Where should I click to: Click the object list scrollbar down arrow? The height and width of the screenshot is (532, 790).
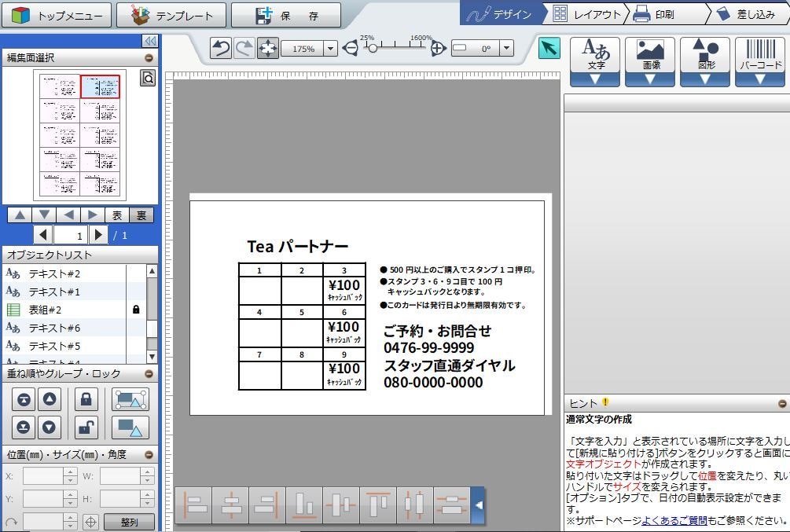pos(152,357)
